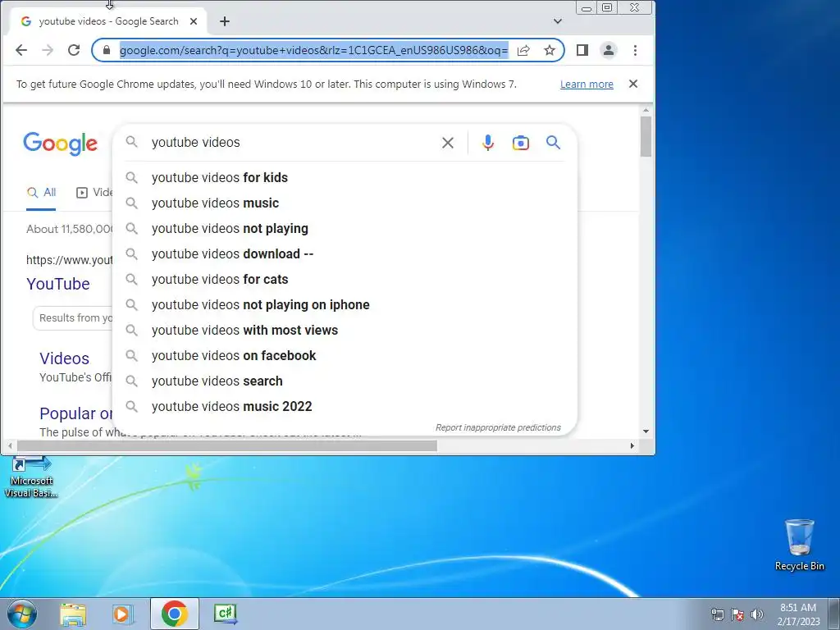Image resolution: width=840 pixels, height=630 pixels.
Task: Bookmark this page with the star icon
Action: click(x=550, y=50)
